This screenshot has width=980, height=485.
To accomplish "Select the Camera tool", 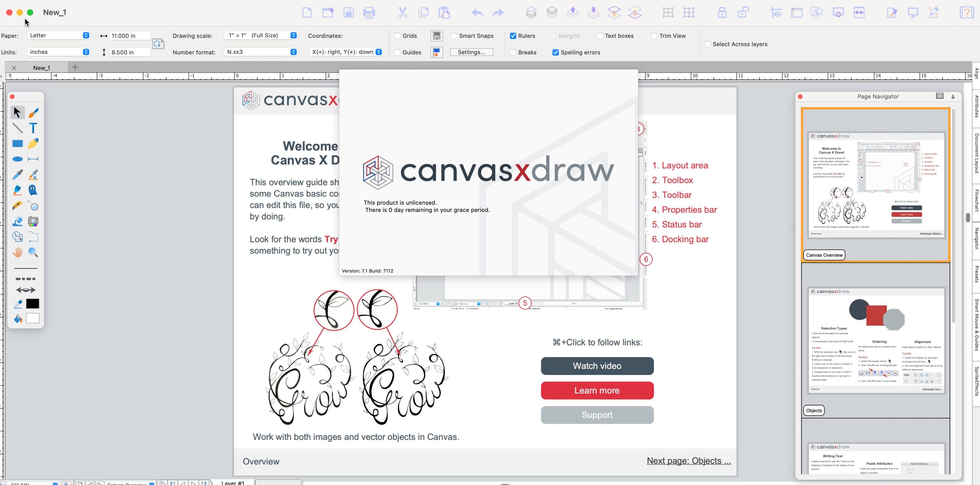I will 33,221.
